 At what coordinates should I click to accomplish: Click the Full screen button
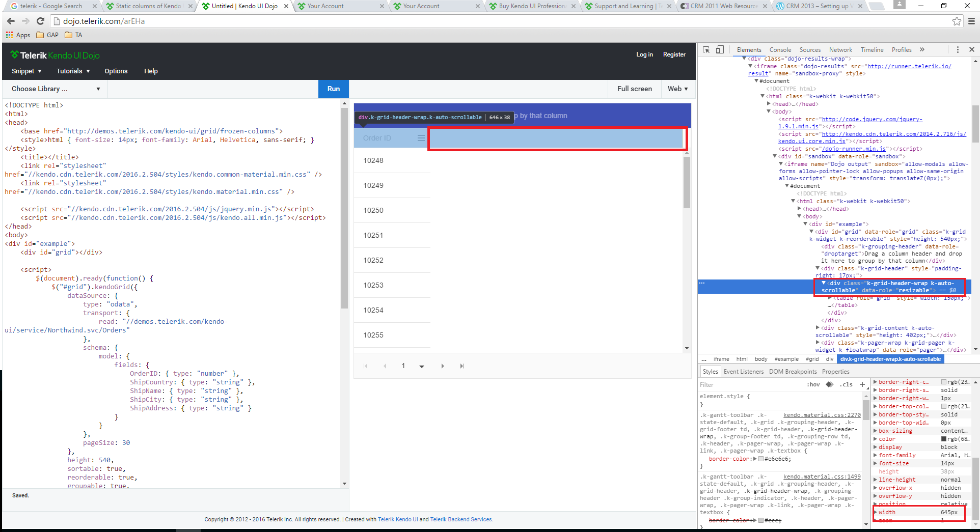click(x=635, y=89)
